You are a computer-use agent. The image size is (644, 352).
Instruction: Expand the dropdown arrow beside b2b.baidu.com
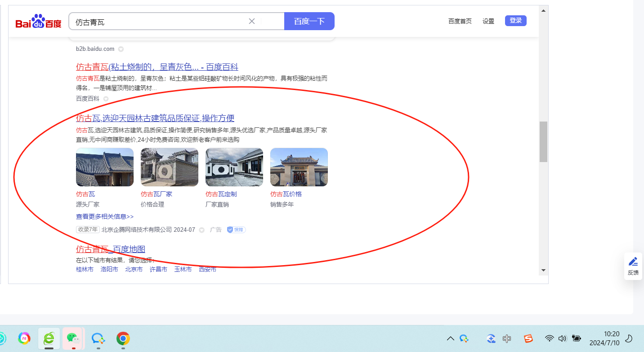point(121,49)
